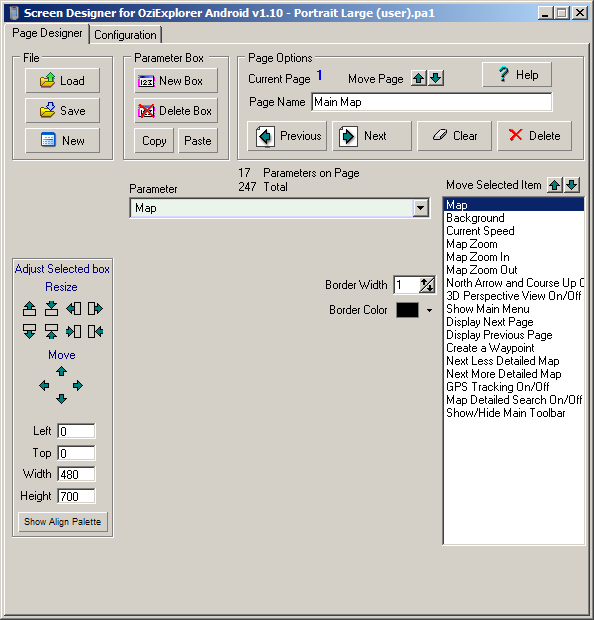
Task: Select Background in the parameter list
Action: coord(514,218)
